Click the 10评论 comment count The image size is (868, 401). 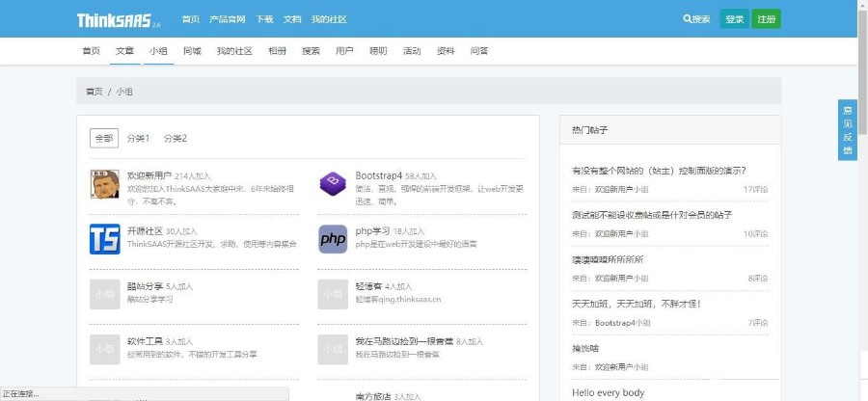coord(755,234)
